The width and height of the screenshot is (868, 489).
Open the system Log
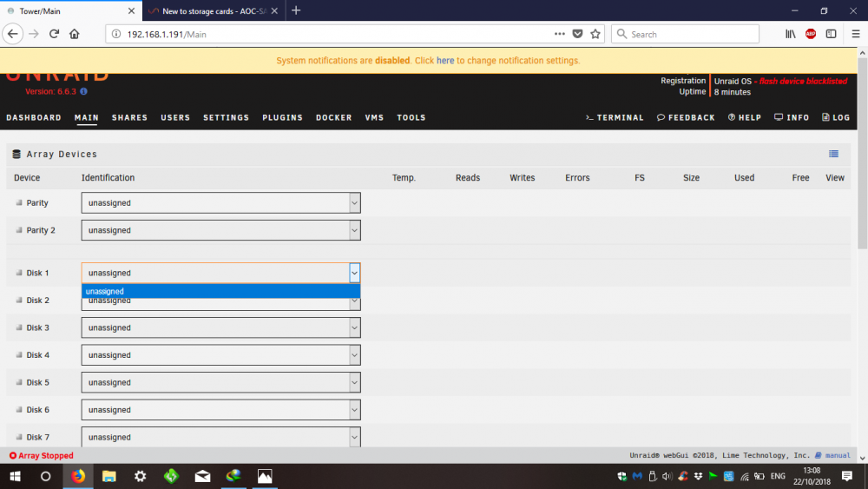836,117
